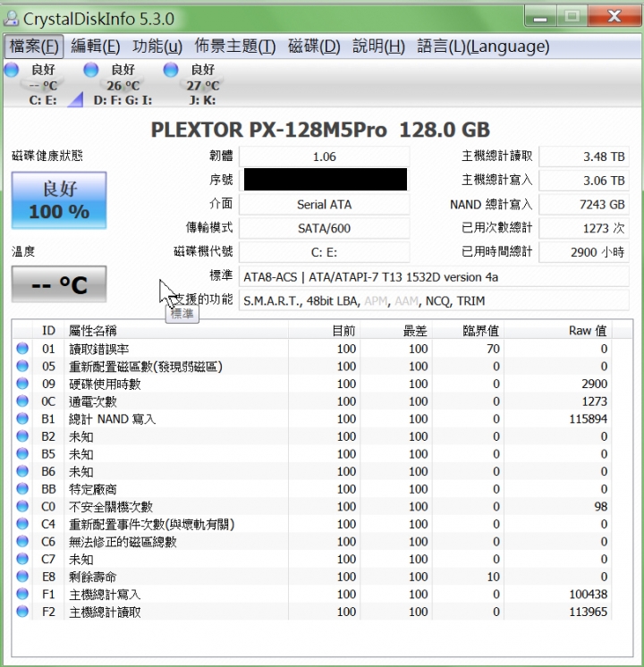This screenshot has width=644, height=667.
Task: Open the 磁碟(D) menu
Action: (x=314, y=46)
